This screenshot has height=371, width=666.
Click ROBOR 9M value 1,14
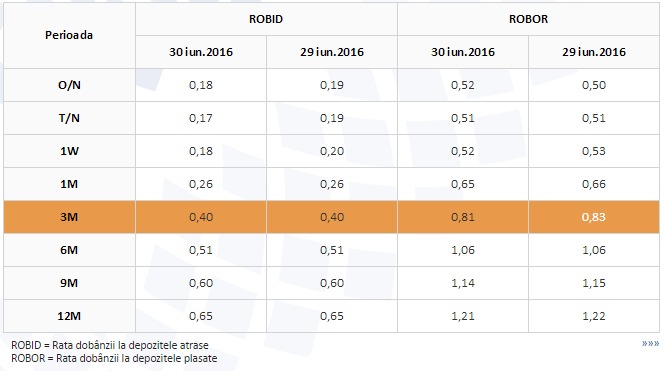463,283
